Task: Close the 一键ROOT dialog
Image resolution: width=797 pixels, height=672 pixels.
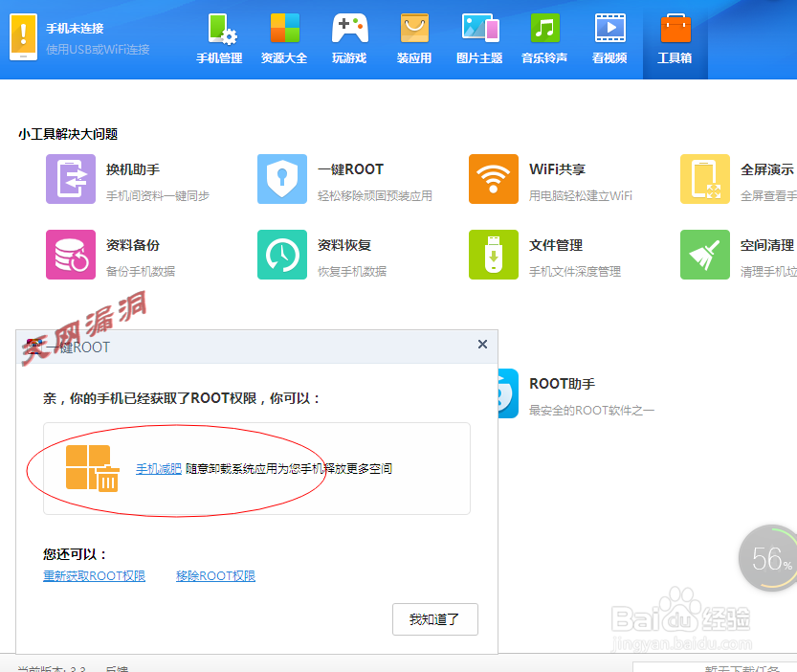Action: 482,345
